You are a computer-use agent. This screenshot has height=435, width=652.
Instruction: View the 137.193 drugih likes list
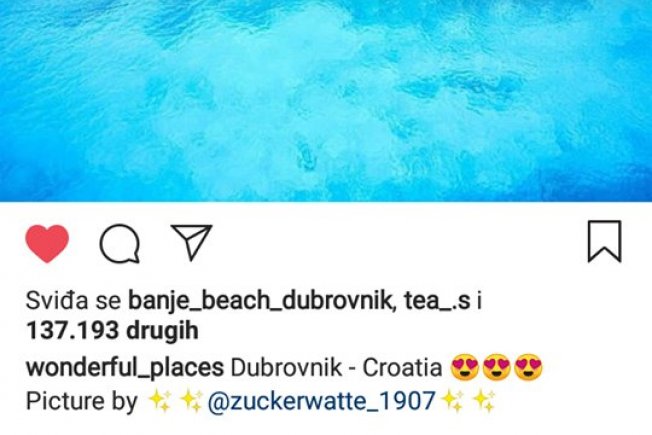[x=112, y=331]
